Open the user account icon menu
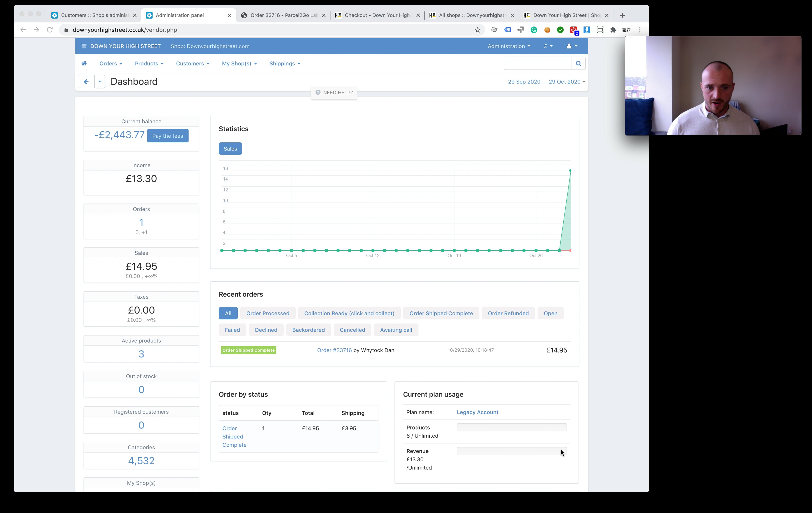Viewport: 812px width, 513px height. [572, 46]
